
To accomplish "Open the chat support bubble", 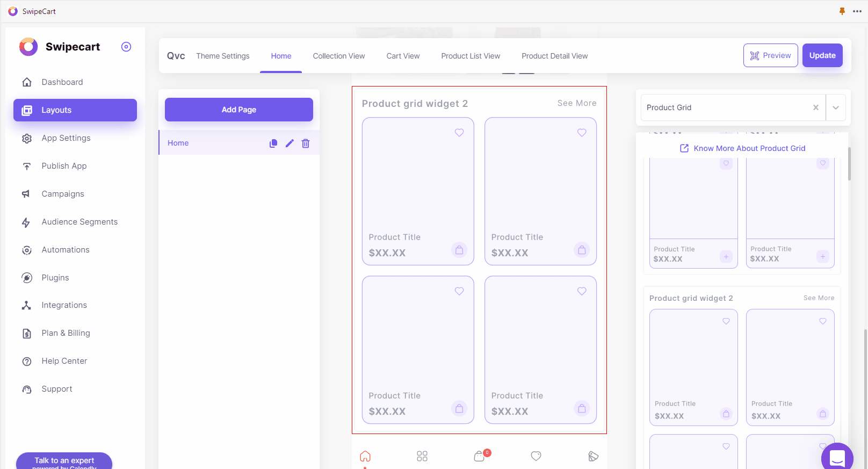I will [x=837, y=458].
